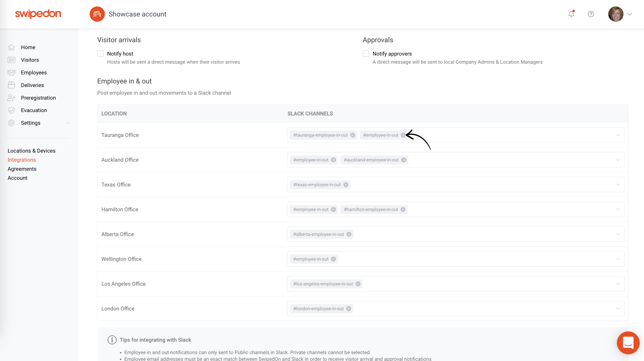Click the London Office location cell
This screenshot has width=644, height=361.
[118, 309]
